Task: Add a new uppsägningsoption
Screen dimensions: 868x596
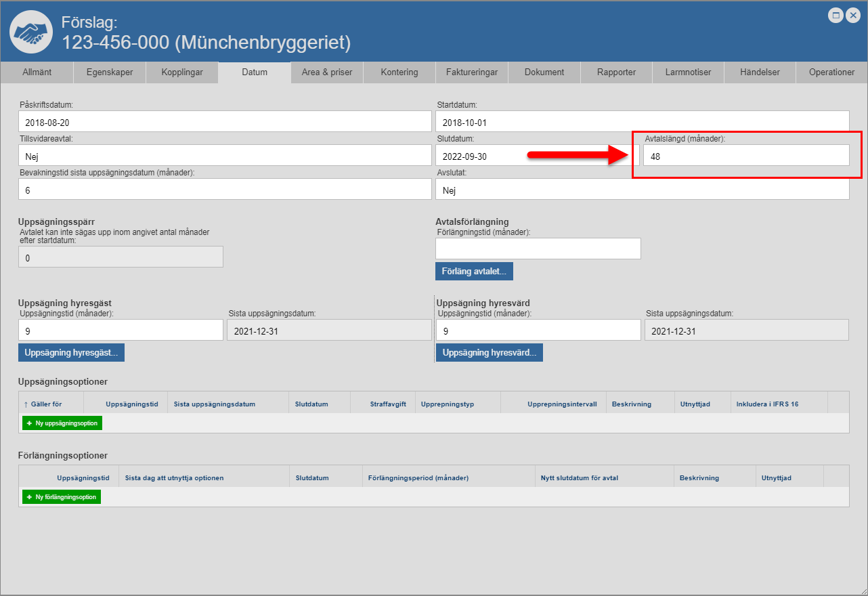Action: 62,423
